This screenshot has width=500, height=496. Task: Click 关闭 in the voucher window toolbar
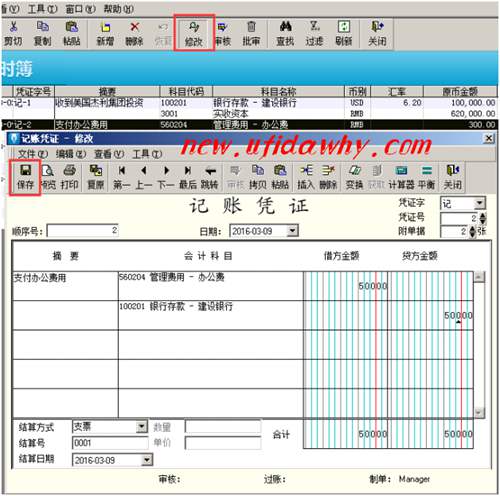point(453,177)
